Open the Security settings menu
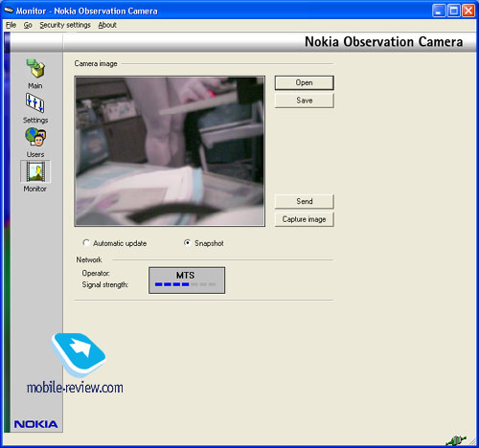The width and height of the screenshot is (479, 448). tap(65, 25)
